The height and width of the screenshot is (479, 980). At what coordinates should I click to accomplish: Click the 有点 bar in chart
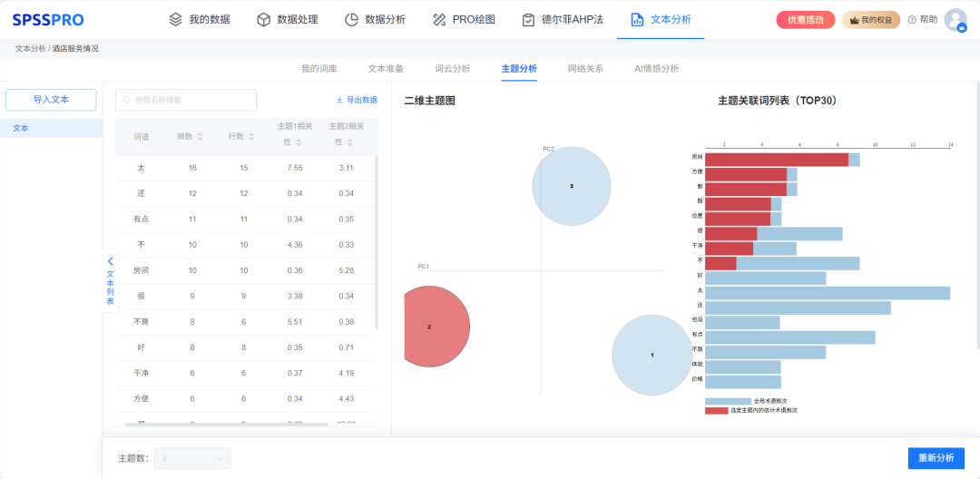coord(790,337)
